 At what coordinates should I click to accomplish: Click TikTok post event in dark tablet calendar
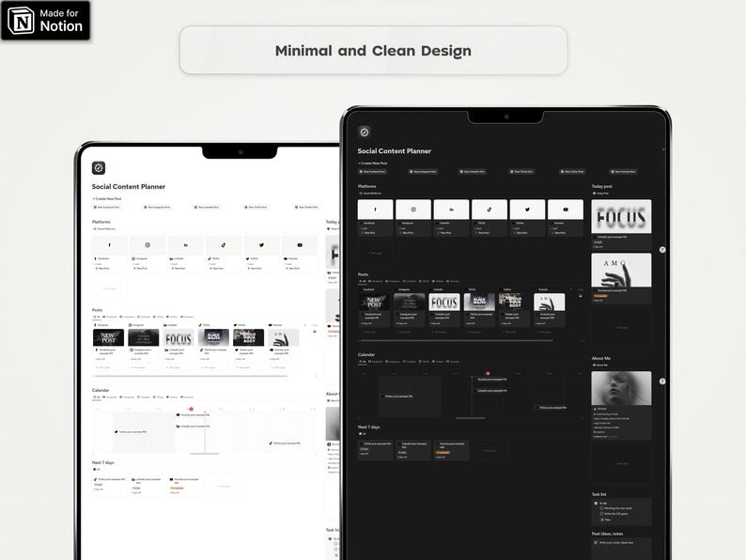point(552,408)
